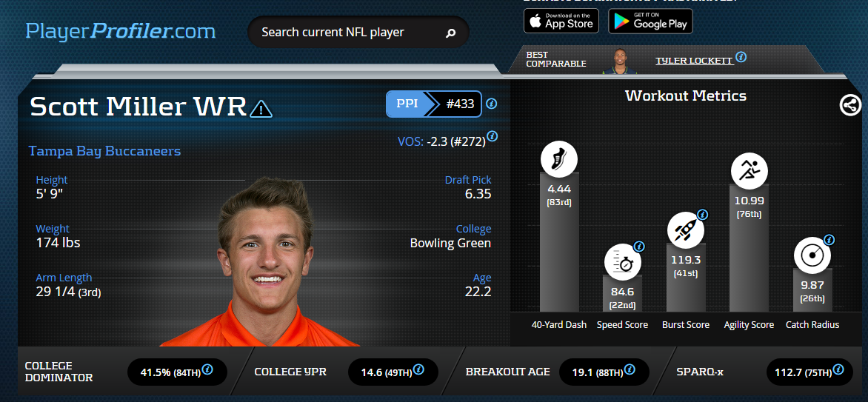Click the Tampa Bay Buccaneers team link
Screen dimensions: 868x402
(104, 151)
